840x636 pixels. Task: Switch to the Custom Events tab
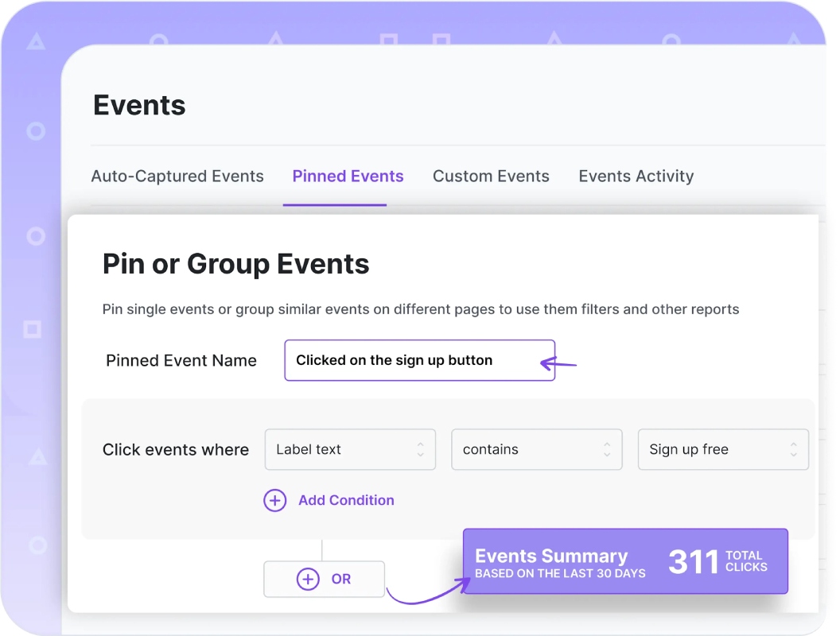click(491, 176)
